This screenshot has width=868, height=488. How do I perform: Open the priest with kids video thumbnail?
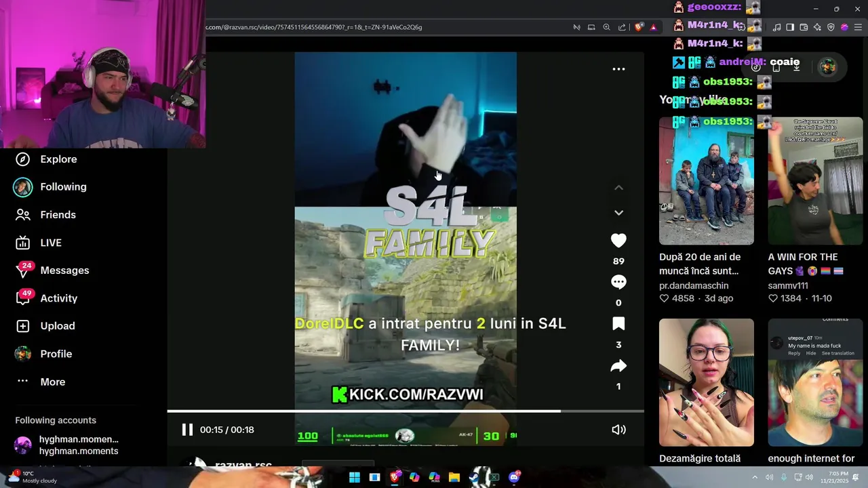pos(707,181)
